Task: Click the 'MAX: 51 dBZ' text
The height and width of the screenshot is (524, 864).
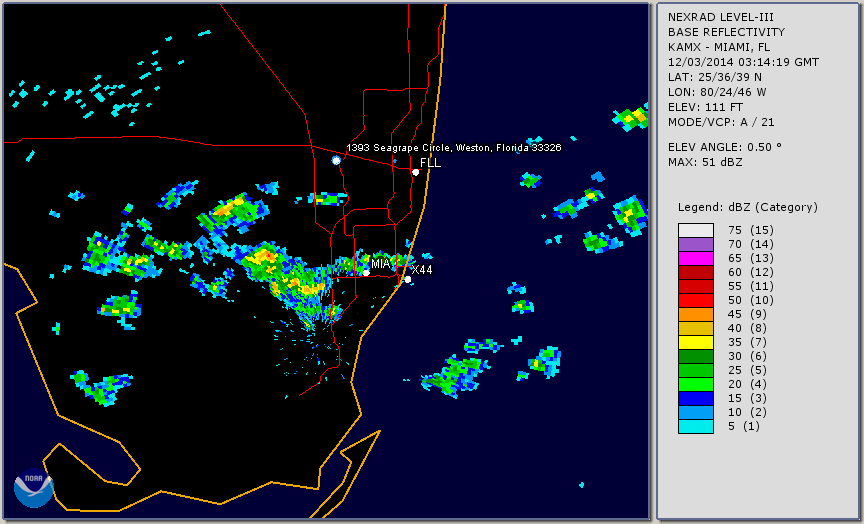Action: [705, 162]
